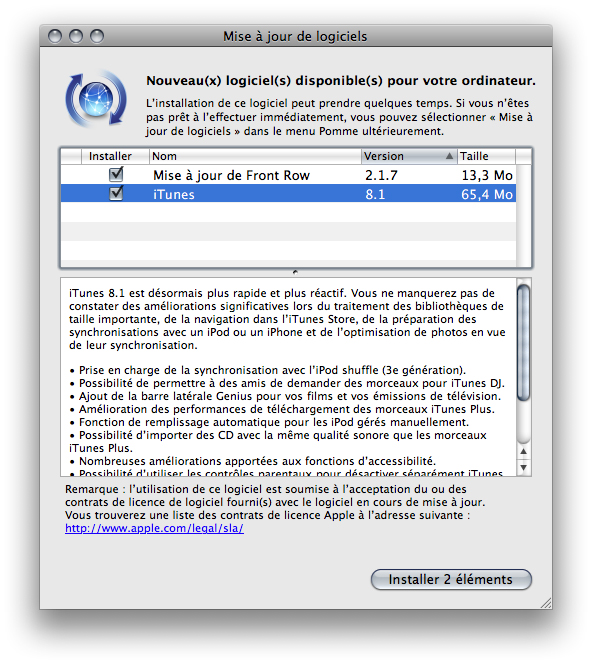Click the description scroll down arrow
The height and width of the screenshot is (664, 592).
[x=524, y=468]
